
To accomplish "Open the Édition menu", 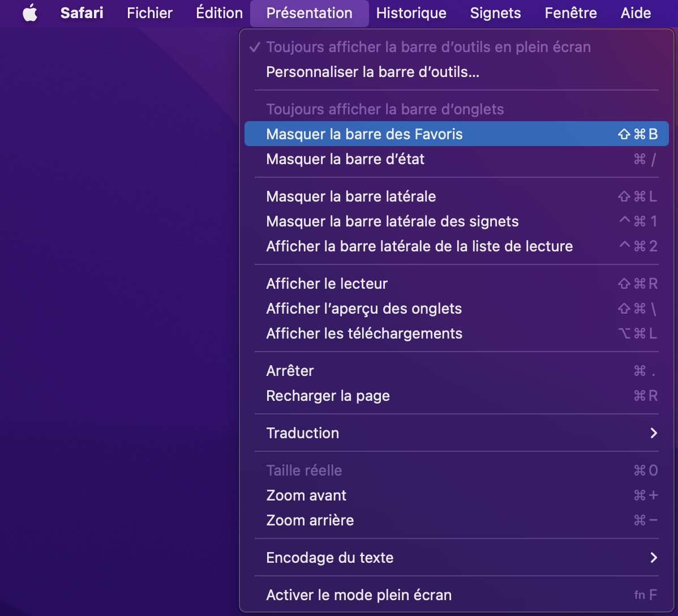I will click(x=219, y=13).
